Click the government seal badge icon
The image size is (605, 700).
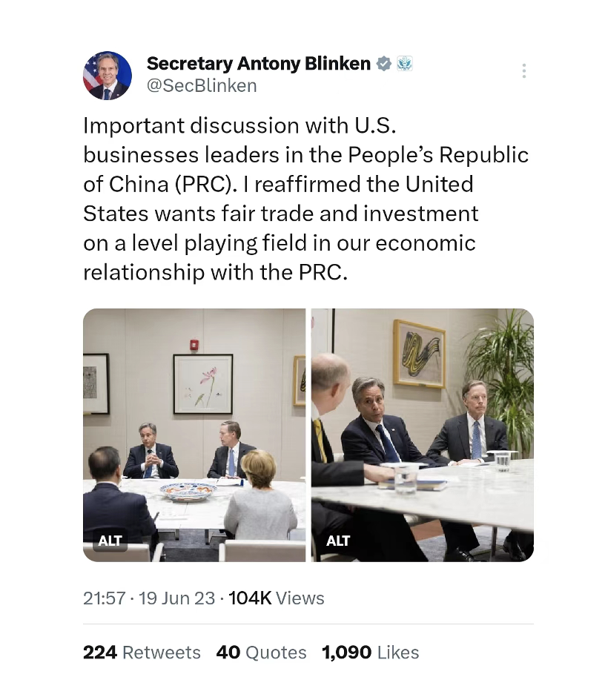(x=404, y=64)
